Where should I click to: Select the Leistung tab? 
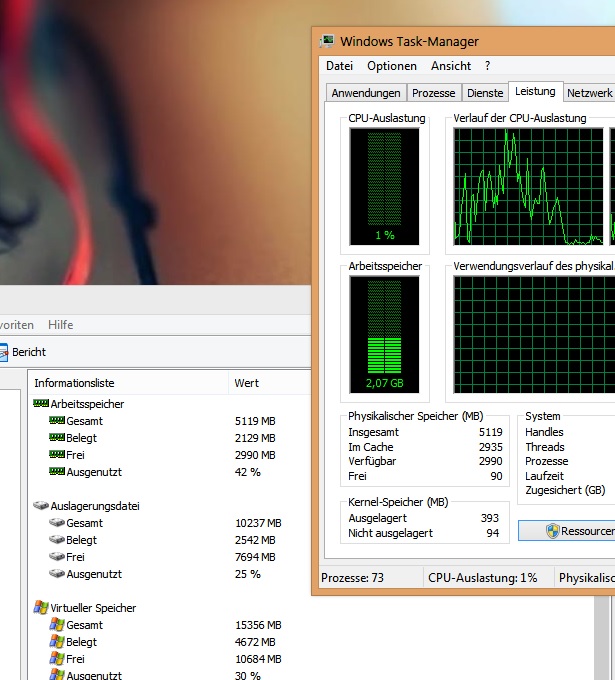(x=535, y=92)
